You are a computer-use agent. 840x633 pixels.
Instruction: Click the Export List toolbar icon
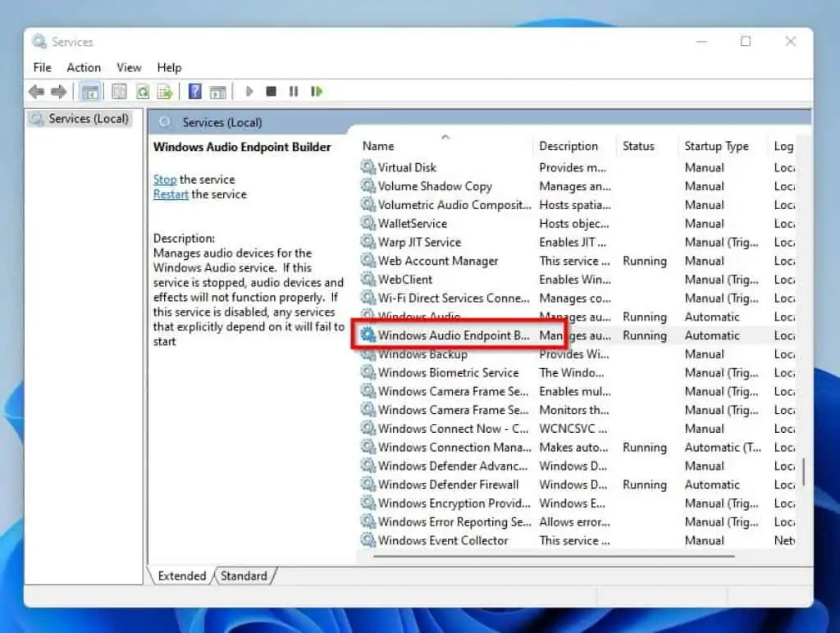165,92
